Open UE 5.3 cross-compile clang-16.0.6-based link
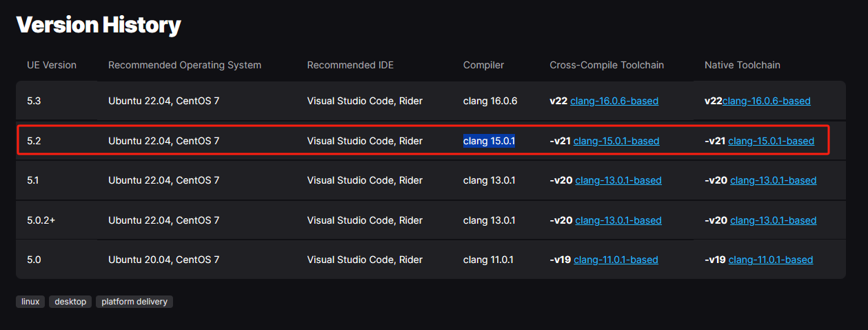 tap(614, 101)
